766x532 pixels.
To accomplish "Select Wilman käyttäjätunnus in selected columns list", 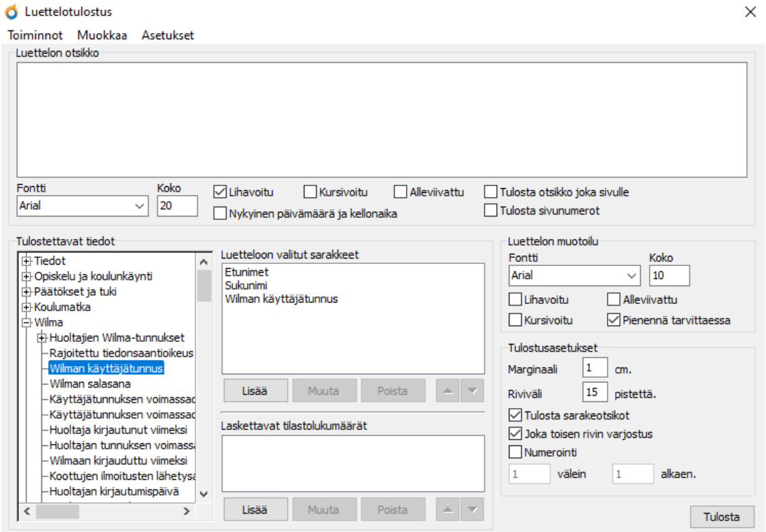I will [x=281, y=299].
